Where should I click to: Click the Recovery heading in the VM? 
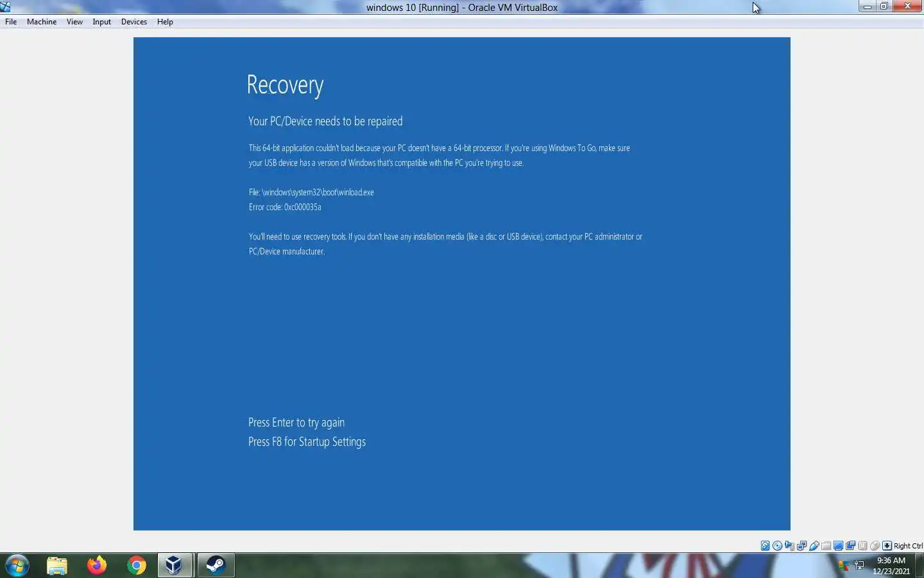pyautogui.click(x=285, y=85)
